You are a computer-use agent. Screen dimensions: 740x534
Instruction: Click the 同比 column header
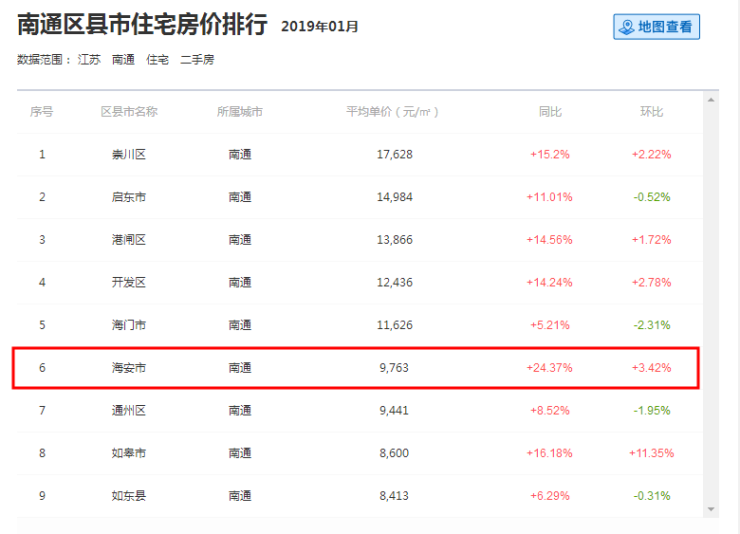(550, 112)
